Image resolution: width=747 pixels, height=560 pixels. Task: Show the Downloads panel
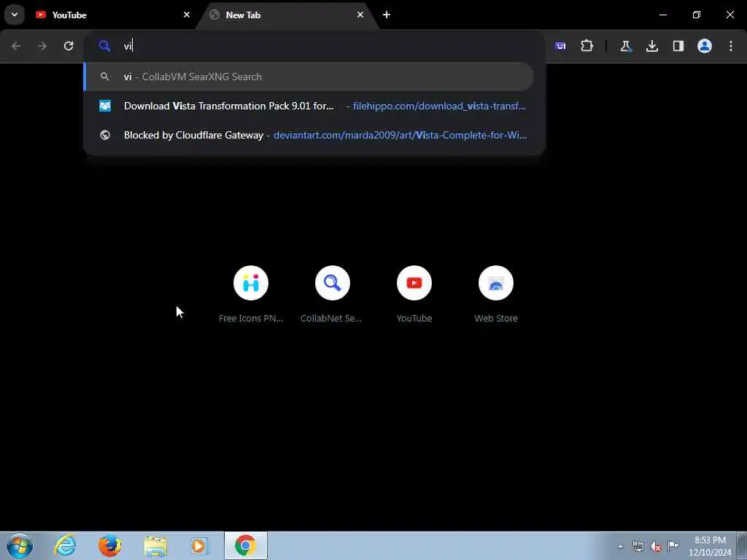coord(651,46)
